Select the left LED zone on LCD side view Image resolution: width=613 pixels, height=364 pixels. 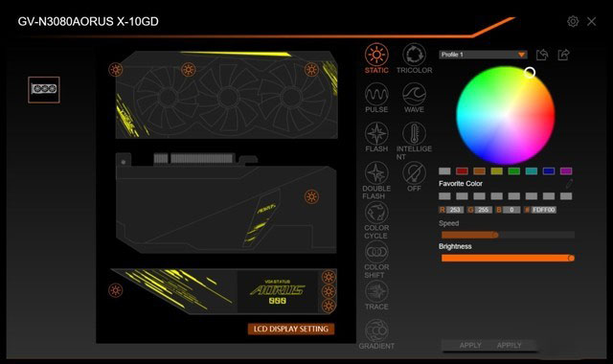pos(115,290)
